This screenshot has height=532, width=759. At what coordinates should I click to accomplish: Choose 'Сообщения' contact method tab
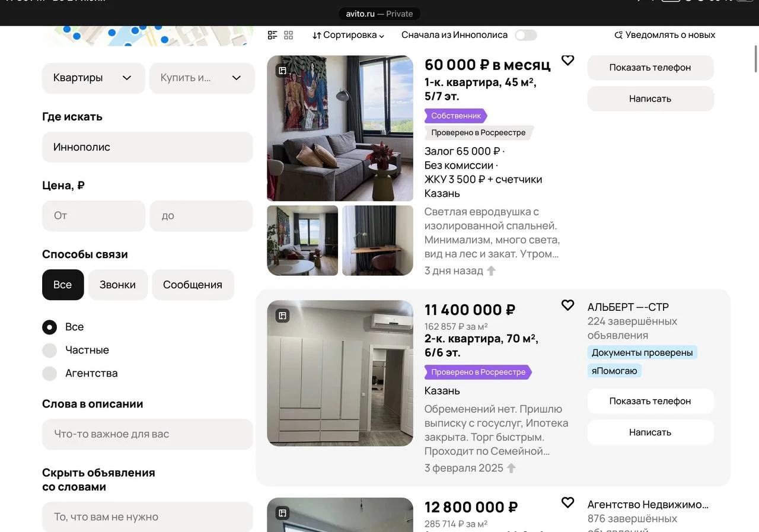click(193, 285)
